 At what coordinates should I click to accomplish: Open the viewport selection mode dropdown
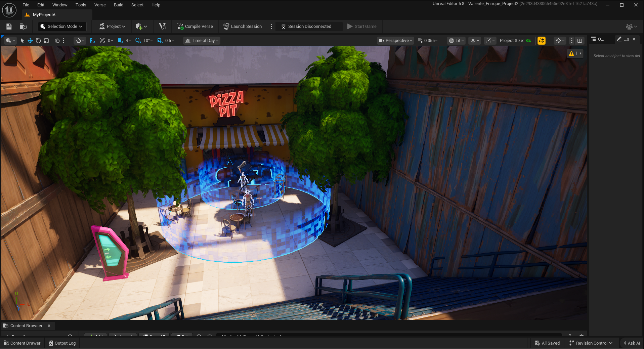pyautogui.click(x=10, y=41)
